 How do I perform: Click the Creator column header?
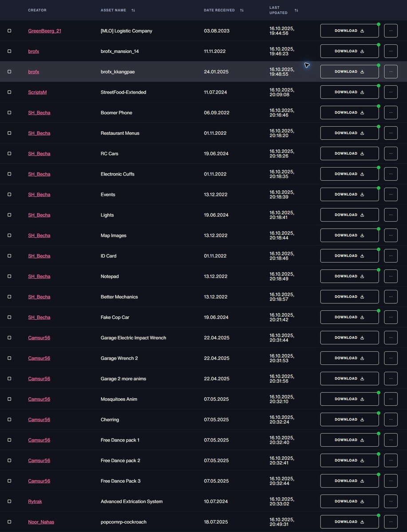(x=37, y=10)
